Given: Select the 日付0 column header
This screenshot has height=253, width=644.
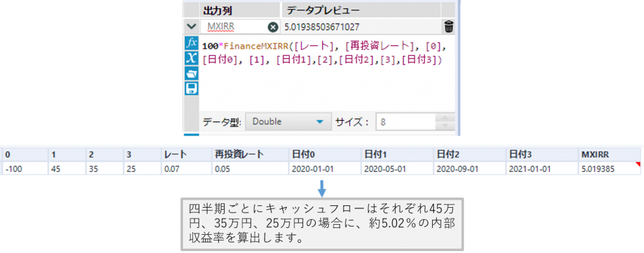Looking at the screenshot, I should 304,154.
